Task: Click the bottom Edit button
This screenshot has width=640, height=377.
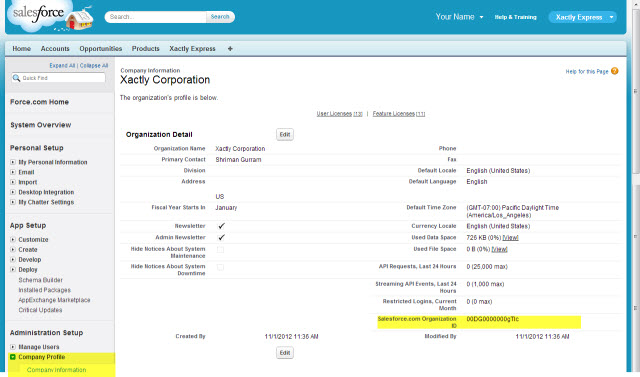Action: coord(285,353)
